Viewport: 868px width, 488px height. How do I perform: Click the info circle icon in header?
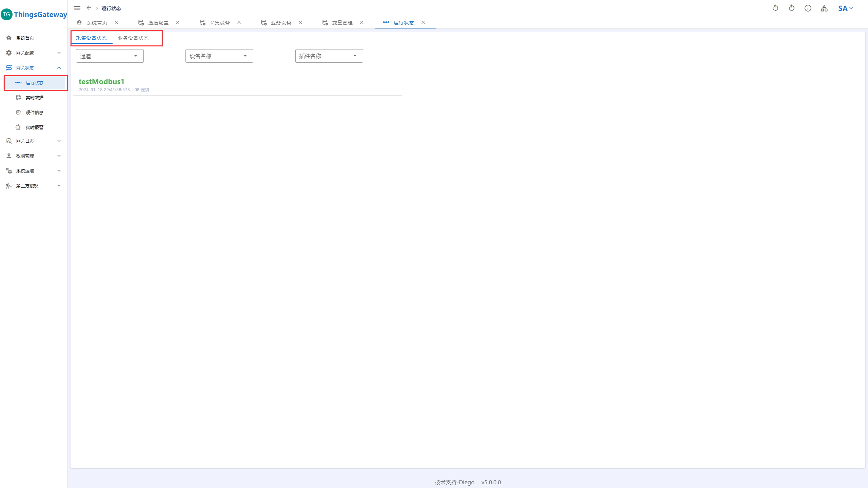(808, 8)
